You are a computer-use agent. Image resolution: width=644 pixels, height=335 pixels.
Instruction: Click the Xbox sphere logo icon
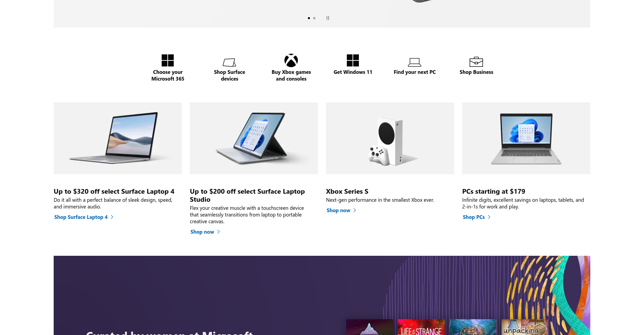point(291,60)
